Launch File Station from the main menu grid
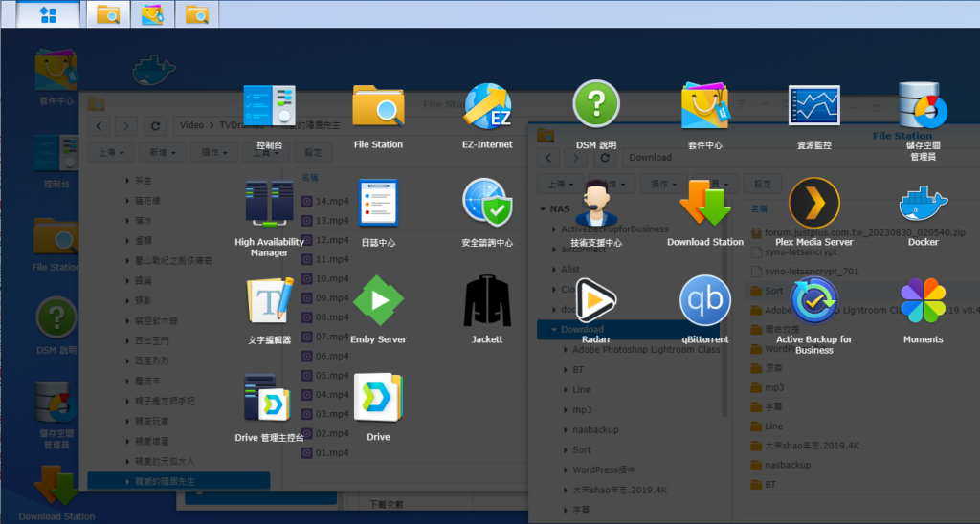This screenshot has height=524, width=980. pyautogui.click(x=378, y=105)
